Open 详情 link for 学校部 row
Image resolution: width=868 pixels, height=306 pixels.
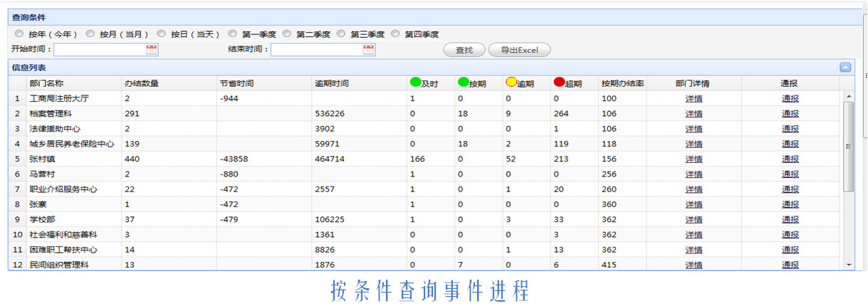(x=694, y=220)
